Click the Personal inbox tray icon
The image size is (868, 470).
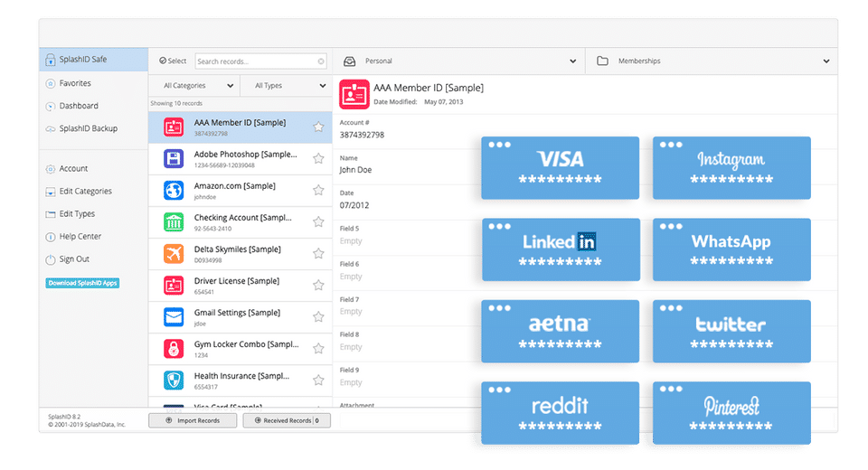click(x=349, y=61)
